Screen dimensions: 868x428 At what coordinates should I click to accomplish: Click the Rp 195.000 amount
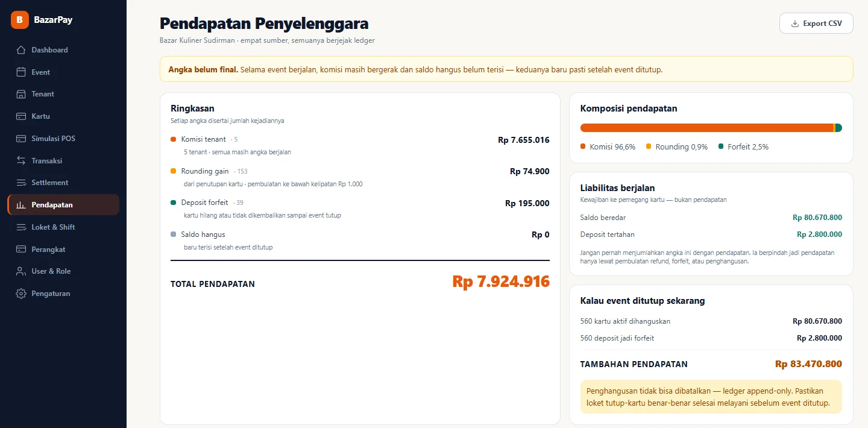click(x=527, y=203)
